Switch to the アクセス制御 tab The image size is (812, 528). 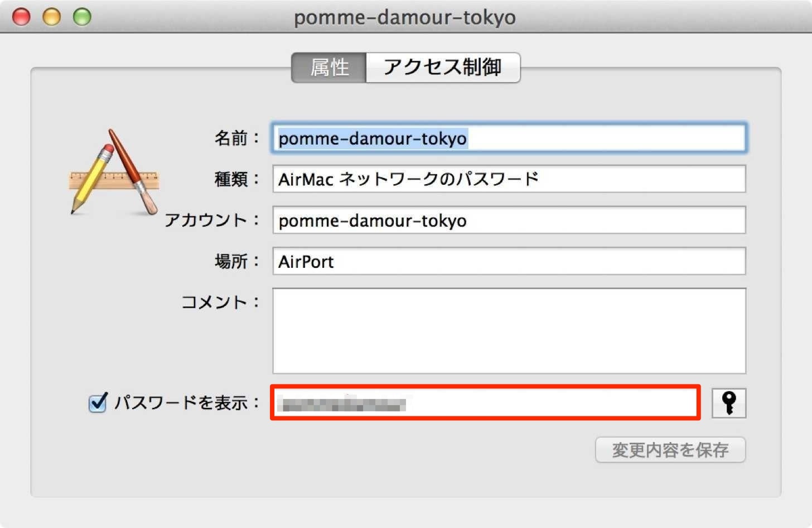point(443,68)
